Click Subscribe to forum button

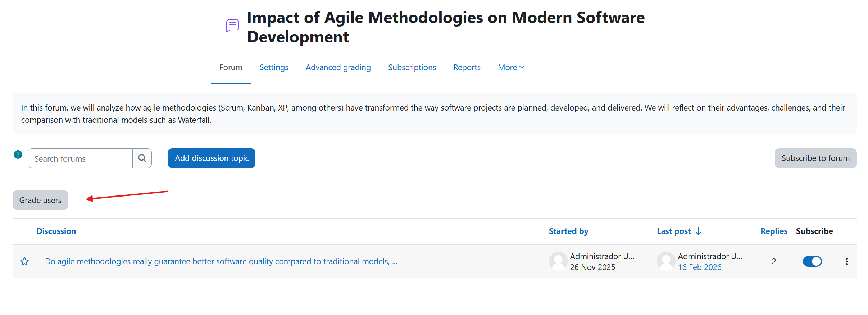pos(815,158)
